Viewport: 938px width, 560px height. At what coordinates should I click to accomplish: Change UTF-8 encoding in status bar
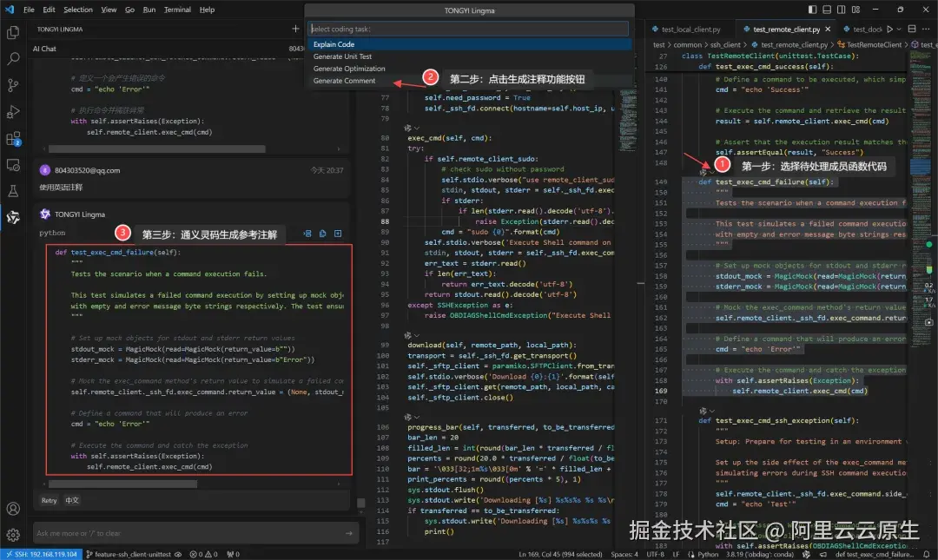655,555
